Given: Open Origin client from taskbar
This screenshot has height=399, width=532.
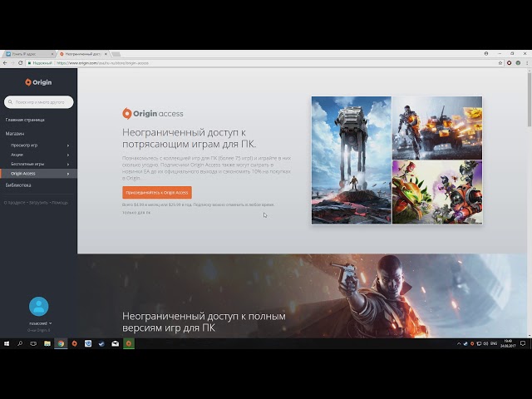Looking at the screenshot, I should click(74, 343).
